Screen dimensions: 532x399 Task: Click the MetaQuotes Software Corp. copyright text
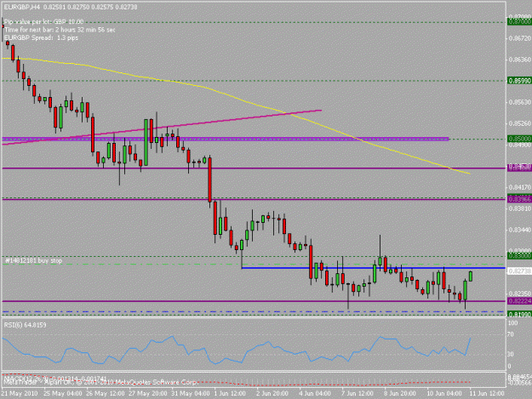pyautogui.click(x=157, y=382)
